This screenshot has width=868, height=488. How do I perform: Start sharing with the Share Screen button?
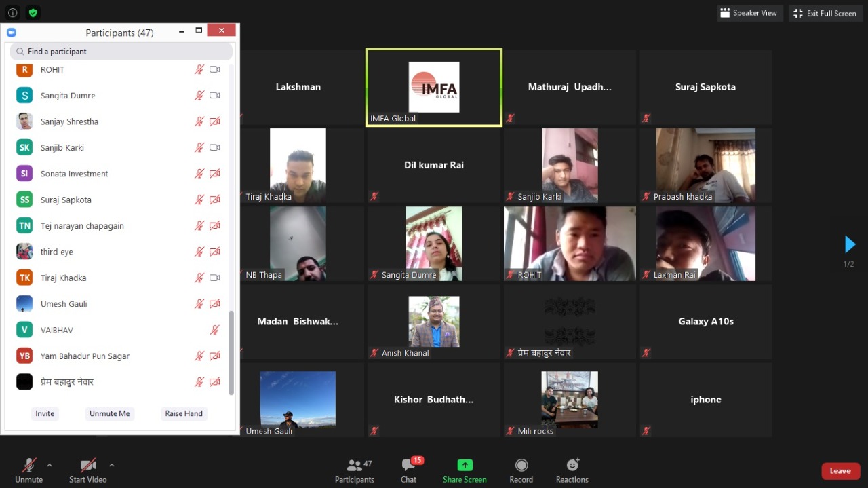click(465, 471)
